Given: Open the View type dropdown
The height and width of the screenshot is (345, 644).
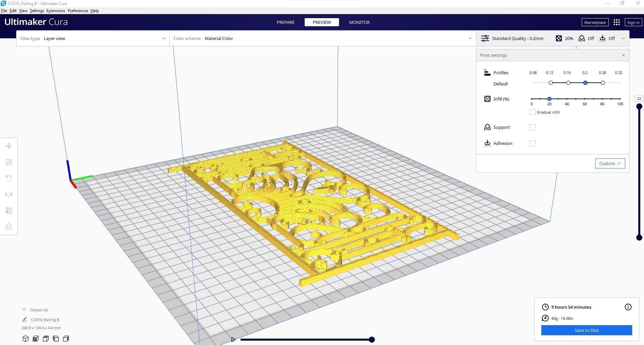Looking at the screenshot, I should [x=93, y=38].
